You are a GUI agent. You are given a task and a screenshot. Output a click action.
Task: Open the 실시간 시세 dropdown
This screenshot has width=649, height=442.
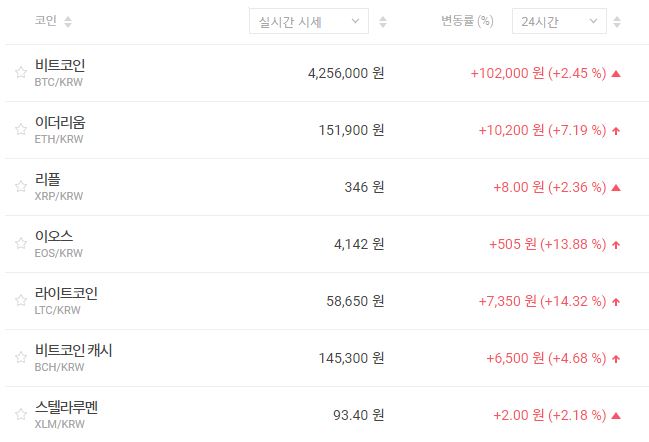tap(308, 21)
